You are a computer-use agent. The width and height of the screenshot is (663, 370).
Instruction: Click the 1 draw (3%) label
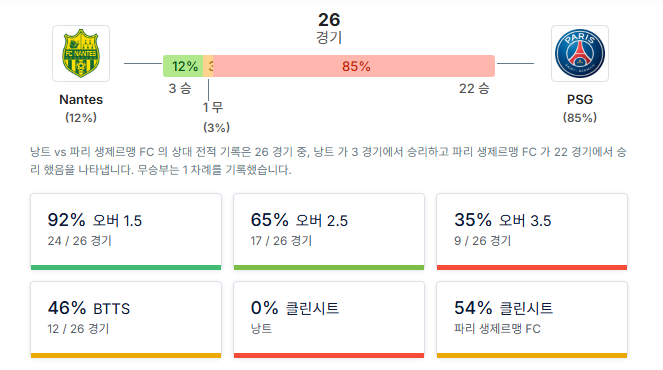pyautogui.click(x=216, y=117)
